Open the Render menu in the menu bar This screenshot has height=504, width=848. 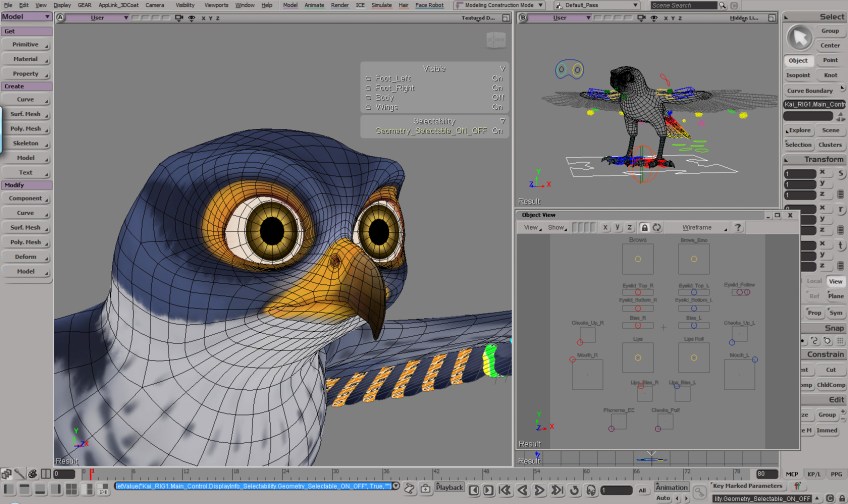340,5
